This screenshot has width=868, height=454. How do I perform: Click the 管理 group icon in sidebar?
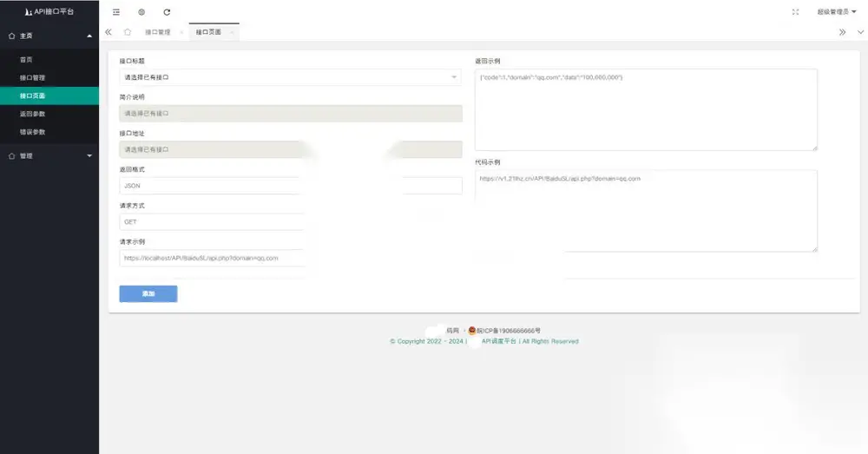click(11, 156)
